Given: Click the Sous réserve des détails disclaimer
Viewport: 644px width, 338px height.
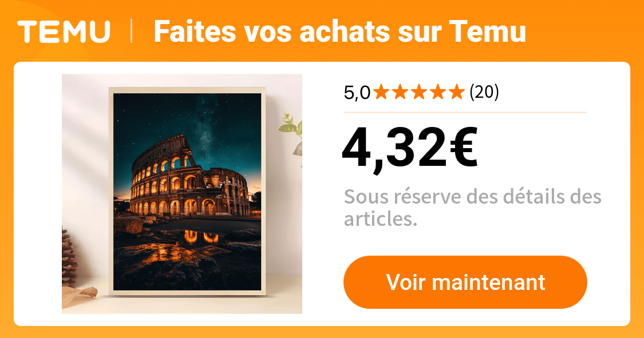Looking at the screenshot, I should click(472, 208).
